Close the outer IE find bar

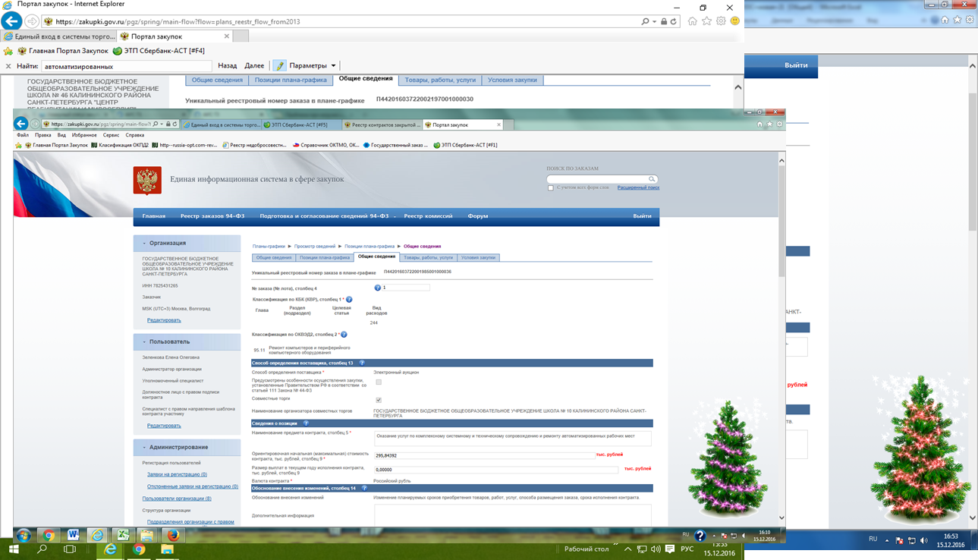pyautogui.click(x=8, y=66)
